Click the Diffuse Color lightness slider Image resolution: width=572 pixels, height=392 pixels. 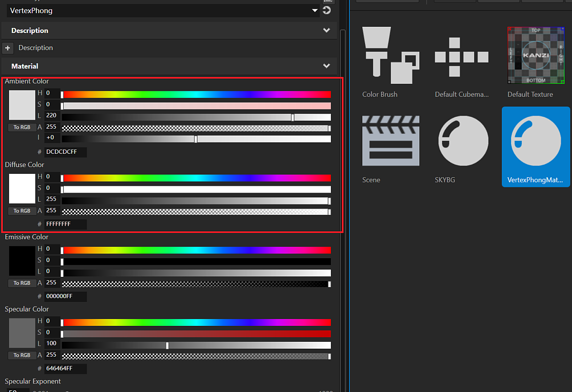pos(196,201)
